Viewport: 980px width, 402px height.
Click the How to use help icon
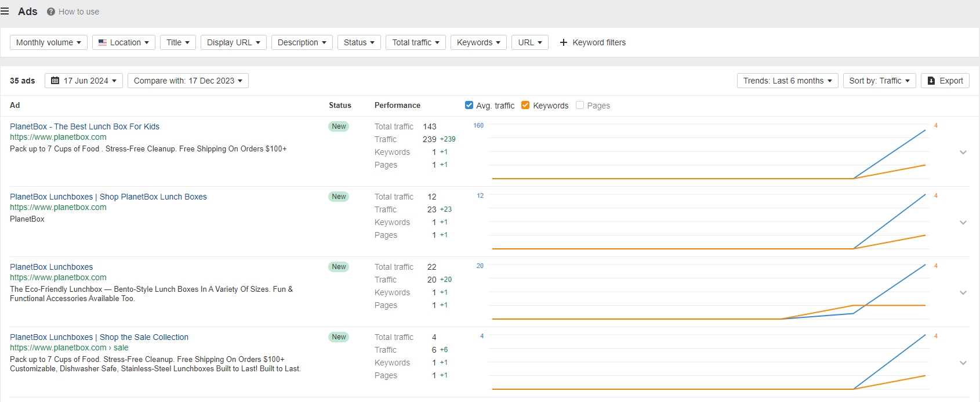click(51, 12)
